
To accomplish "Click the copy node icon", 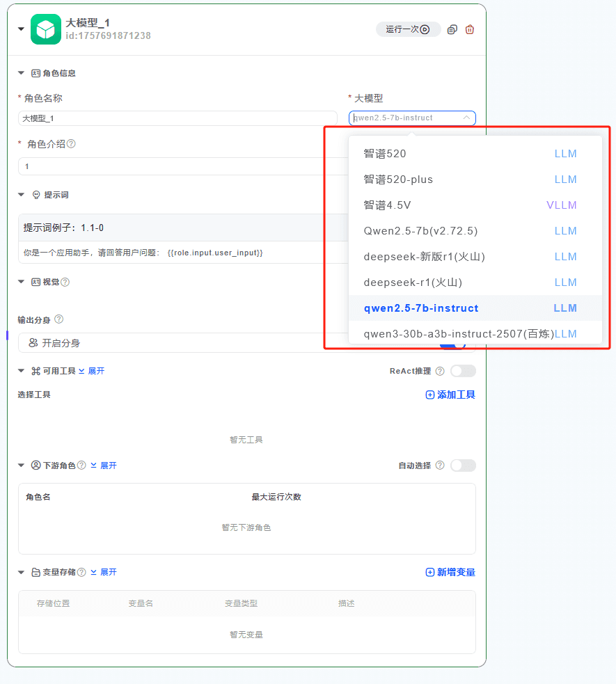I will (x=452, y=29).
